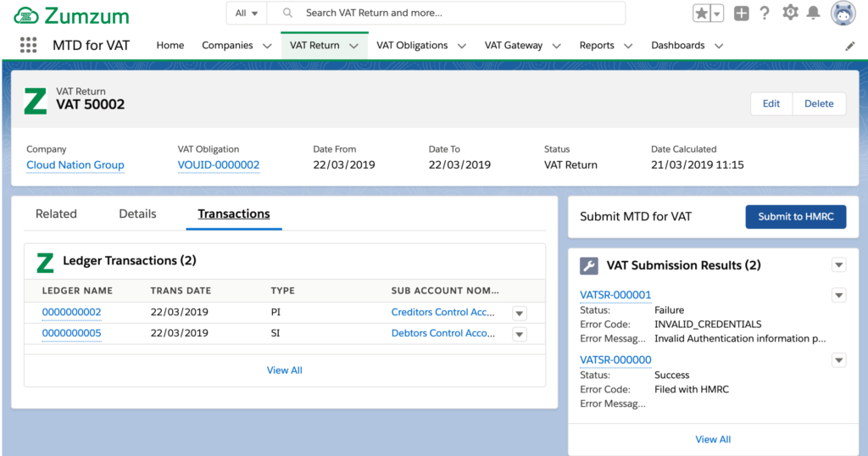868x456 pixels.
Task: Open the VATSR-000001 result link
Action: pos(615,295)
